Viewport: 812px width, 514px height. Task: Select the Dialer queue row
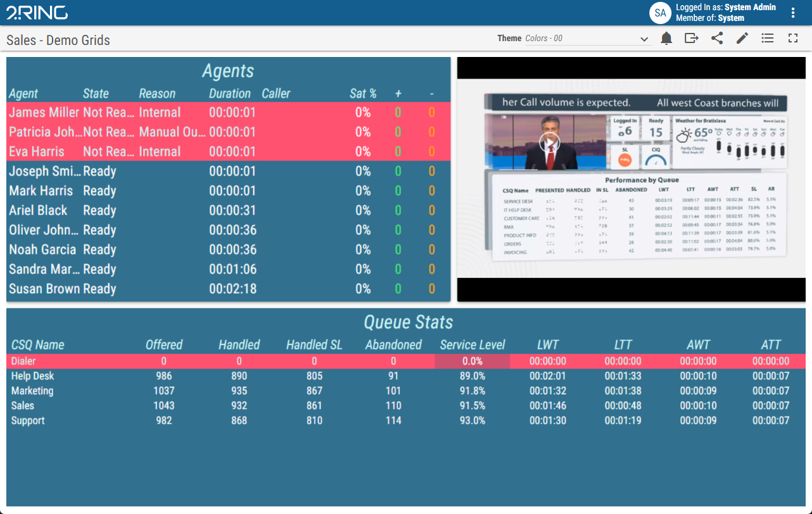tap(23, 361)
